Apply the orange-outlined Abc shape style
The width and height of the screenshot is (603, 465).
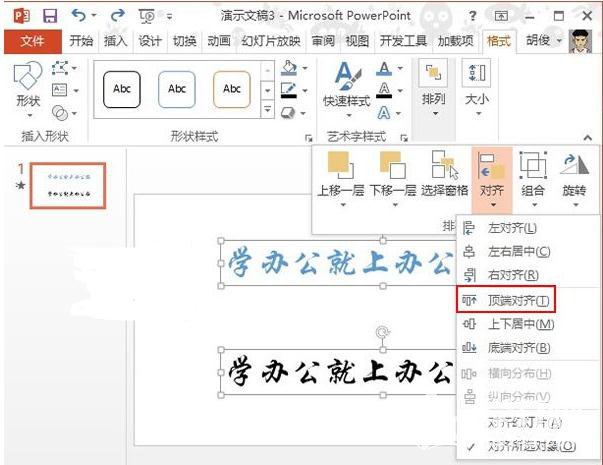232,88
